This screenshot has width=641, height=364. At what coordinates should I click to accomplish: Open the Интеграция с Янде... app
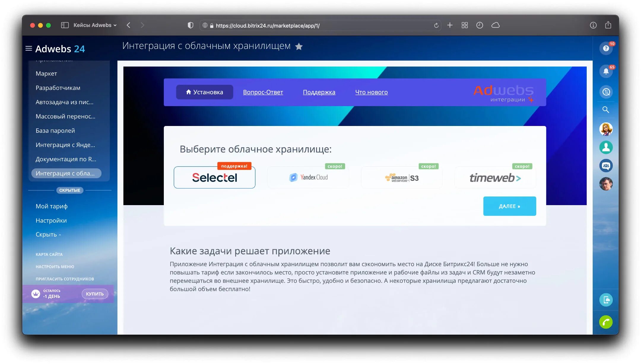[x=65, y=145]
